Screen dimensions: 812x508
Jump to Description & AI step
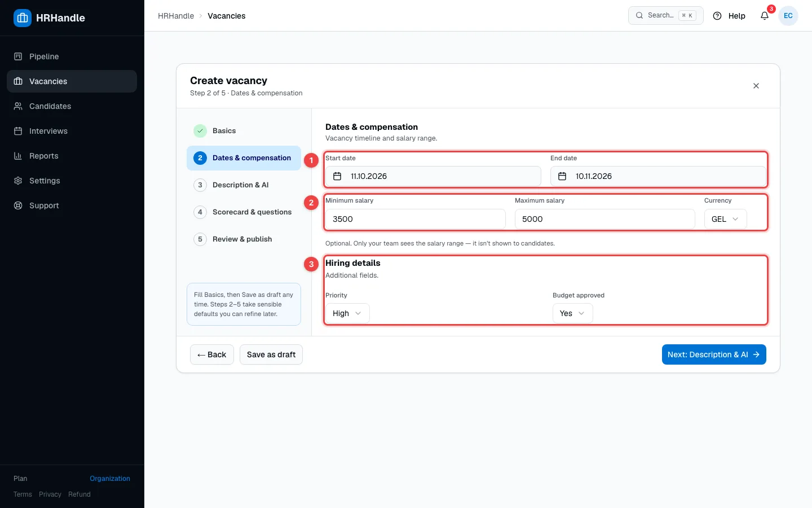click(244, 185)
